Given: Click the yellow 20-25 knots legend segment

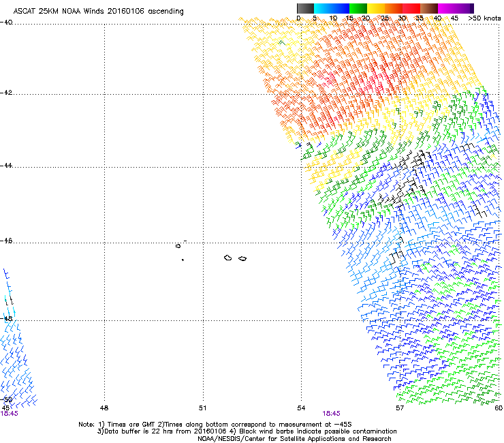Looking at the screenshot, I should 376,8.
